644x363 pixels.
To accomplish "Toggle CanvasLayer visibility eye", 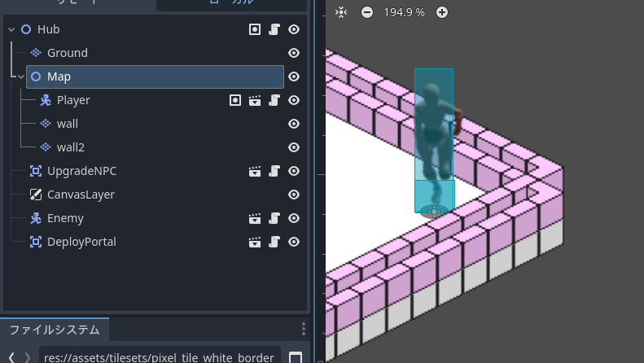I will tap(294, 195).
